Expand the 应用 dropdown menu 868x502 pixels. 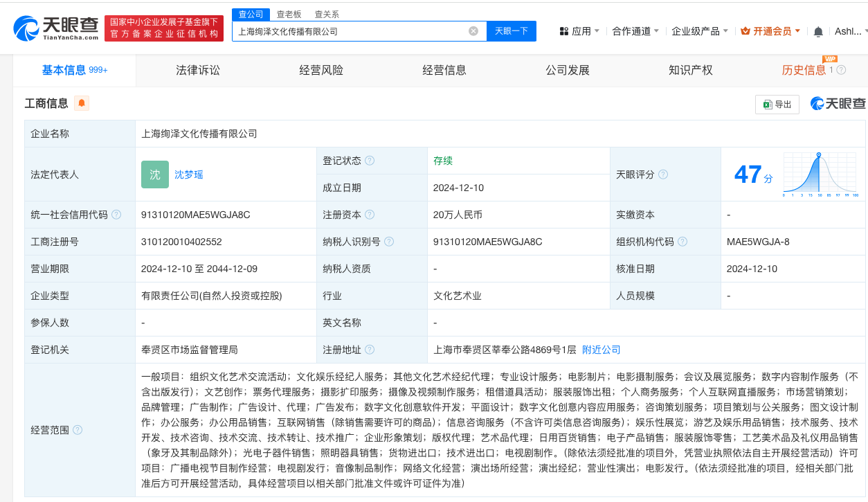[x=580, y=31]
